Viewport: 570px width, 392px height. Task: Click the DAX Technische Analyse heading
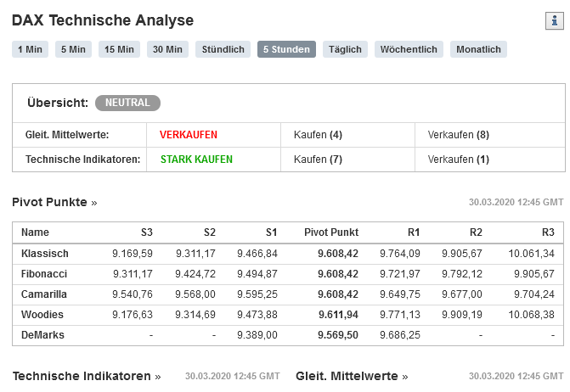tap(103, 20)
